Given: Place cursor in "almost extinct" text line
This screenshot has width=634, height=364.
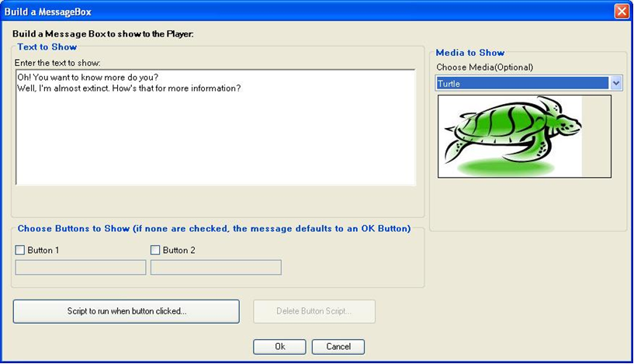Looking at the screenshot, I should [129, 88].
